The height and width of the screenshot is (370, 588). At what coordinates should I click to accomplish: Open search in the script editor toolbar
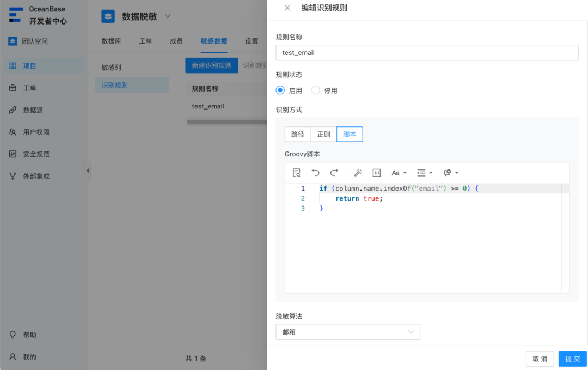coord(296,172)
